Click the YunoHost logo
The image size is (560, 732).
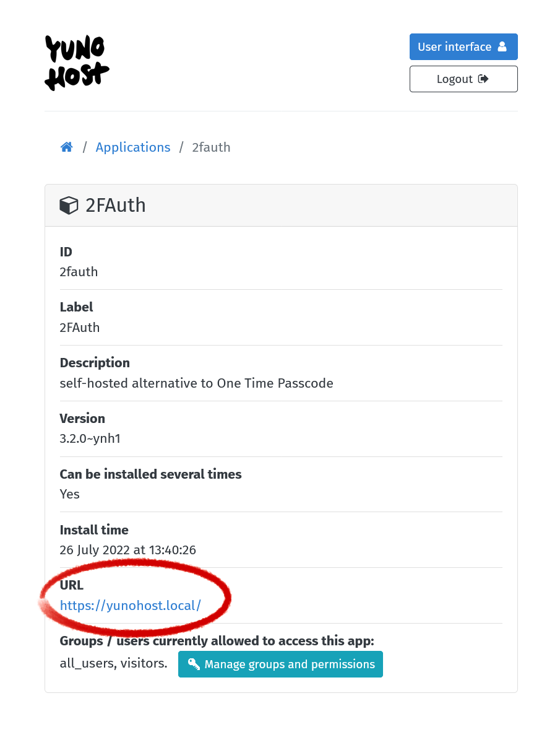pyautogui.click(x=77, y=63)
